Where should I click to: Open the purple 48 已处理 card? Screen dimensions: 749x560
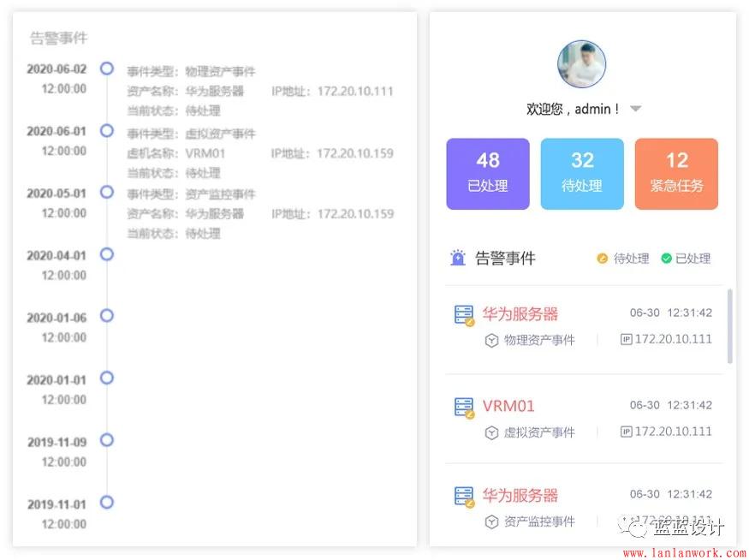coord(488,174)
